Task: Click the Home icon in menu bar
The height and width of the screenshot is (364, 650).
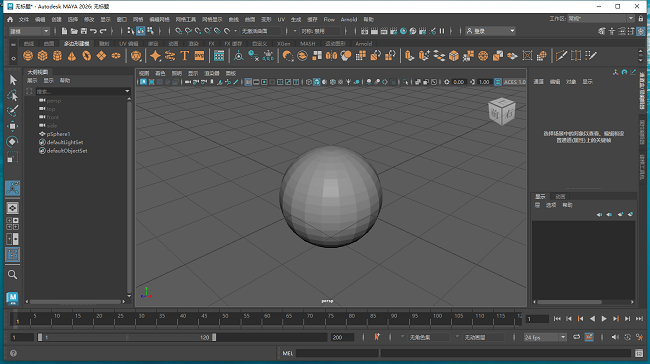Action: click(10, 19)
